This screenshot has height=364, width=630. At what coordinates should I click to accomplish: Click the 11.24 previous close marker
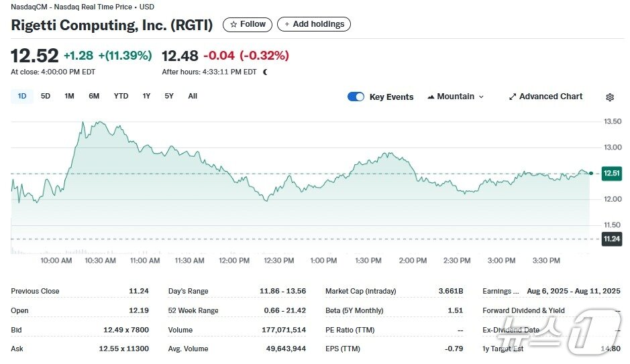tap(611, 239)
